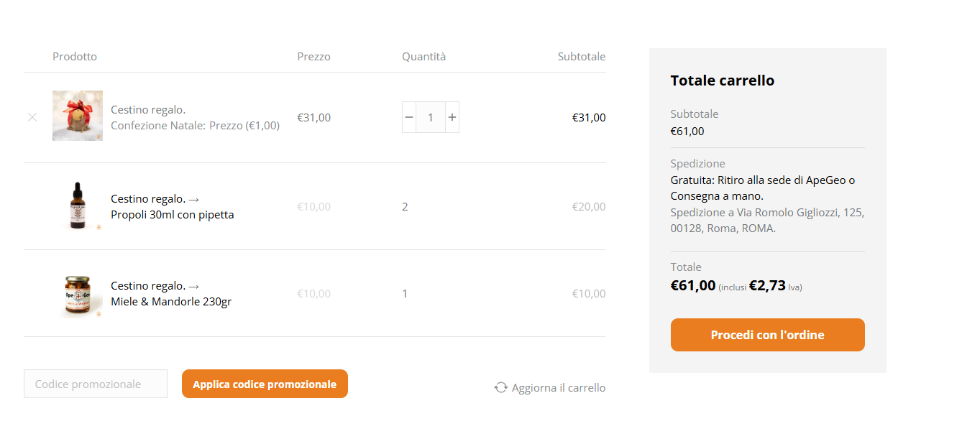Click the Quantità column header

click(423, 57)
